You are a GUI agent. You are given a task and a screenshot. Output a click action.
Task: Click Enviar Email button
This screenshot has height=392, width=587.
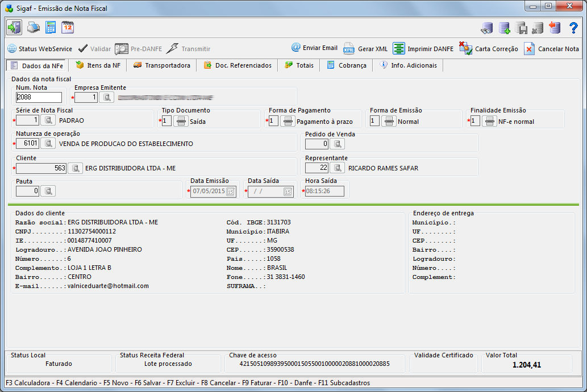point(314,48)
